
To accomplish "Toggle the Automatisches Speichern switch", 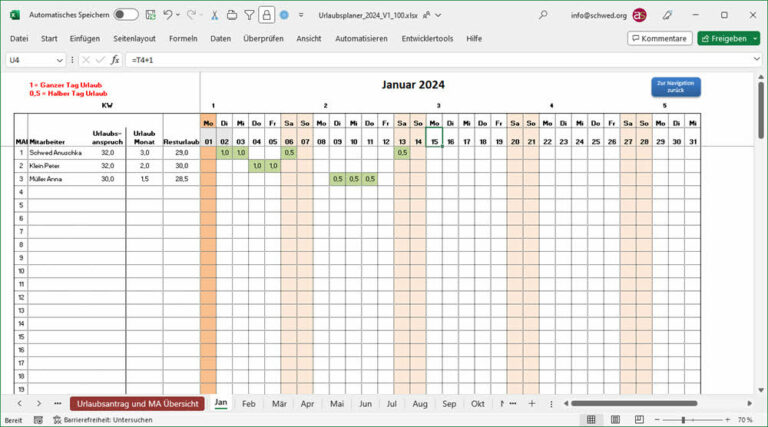I will click(x=126, y=15).
